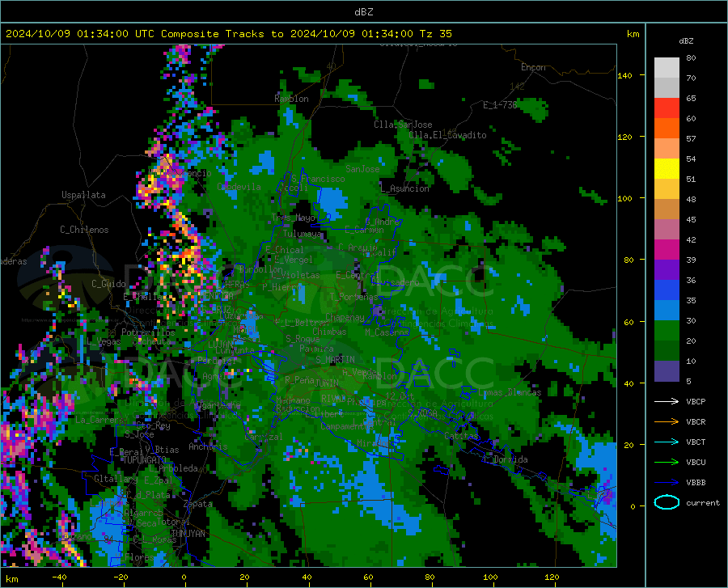Image resolution: width=728 pixels, height=588 pixels.
Task: Select the dark orange 57-60 dBZ swatch
Action: [x=667, y=129]
